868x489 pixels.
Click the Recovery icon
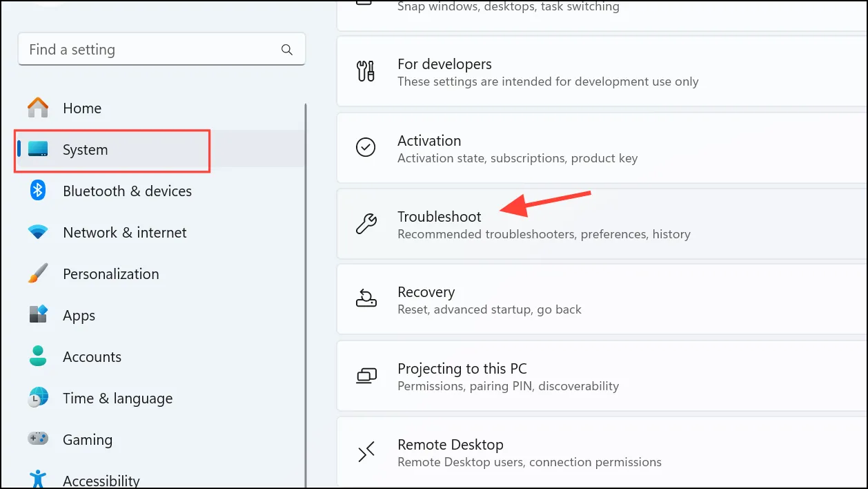[x=366, y=300]
